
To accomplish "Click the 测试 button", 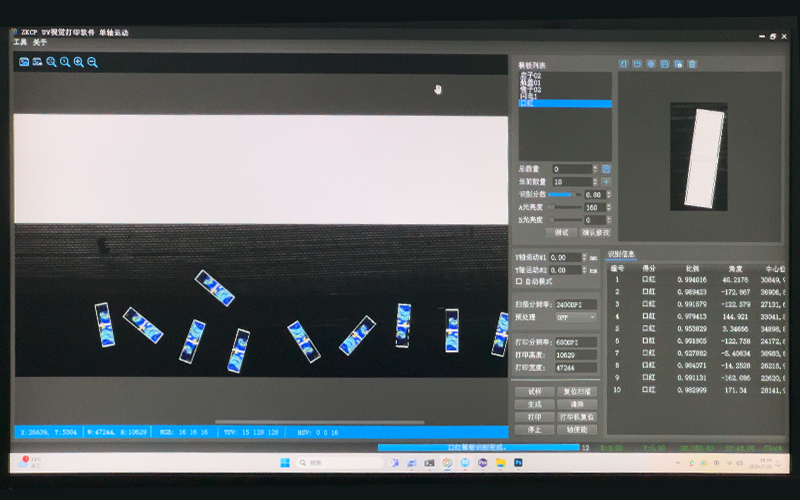I will click(x=561, y=232).
